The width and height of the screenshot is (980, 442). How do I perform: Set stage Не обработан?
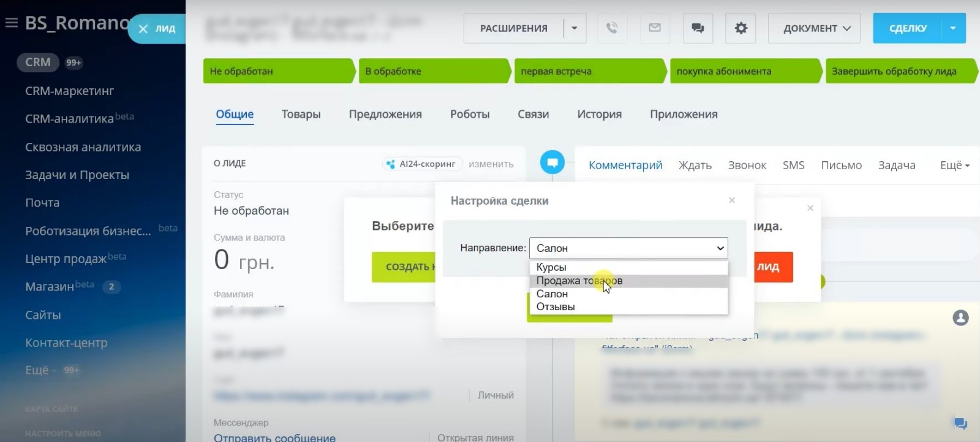[279, 71]
